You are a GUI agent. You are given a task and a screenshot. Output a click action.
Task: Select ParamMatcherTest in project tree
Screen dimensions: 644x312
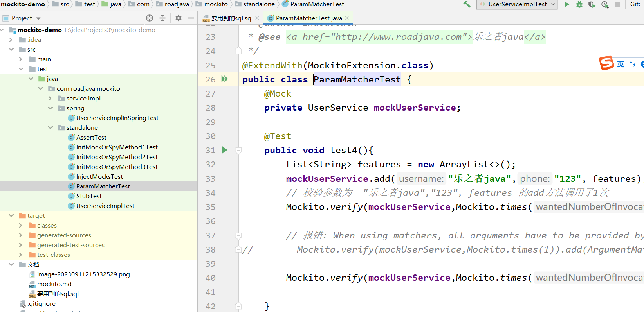(103, 186)
